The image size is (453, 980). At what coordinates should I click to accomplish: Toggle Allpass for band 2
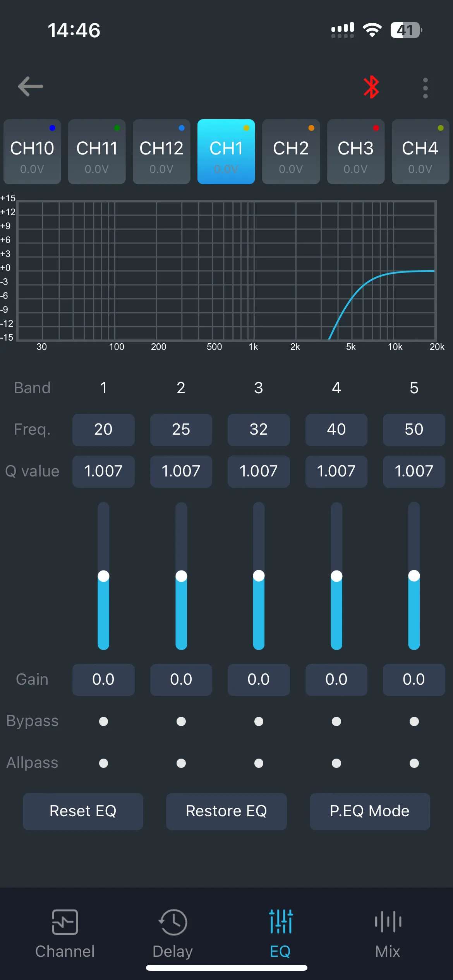(181, 763)
